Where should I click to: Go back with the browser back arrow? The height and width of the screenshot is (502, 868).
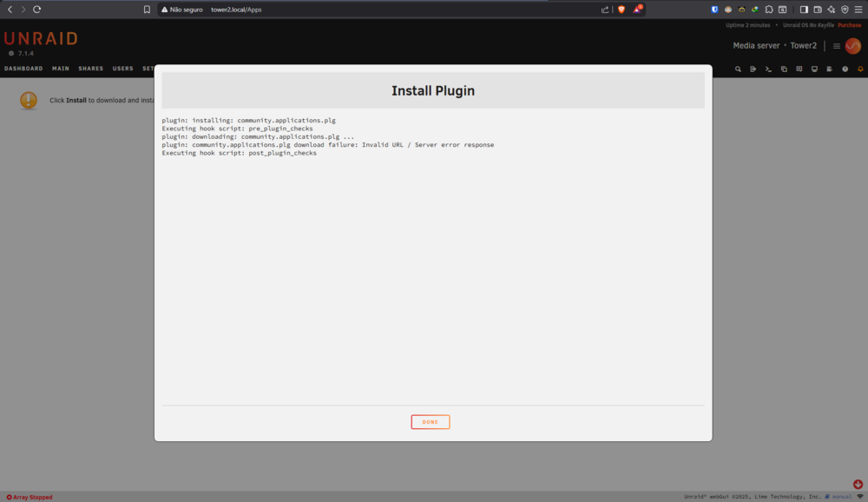(10, 10)
